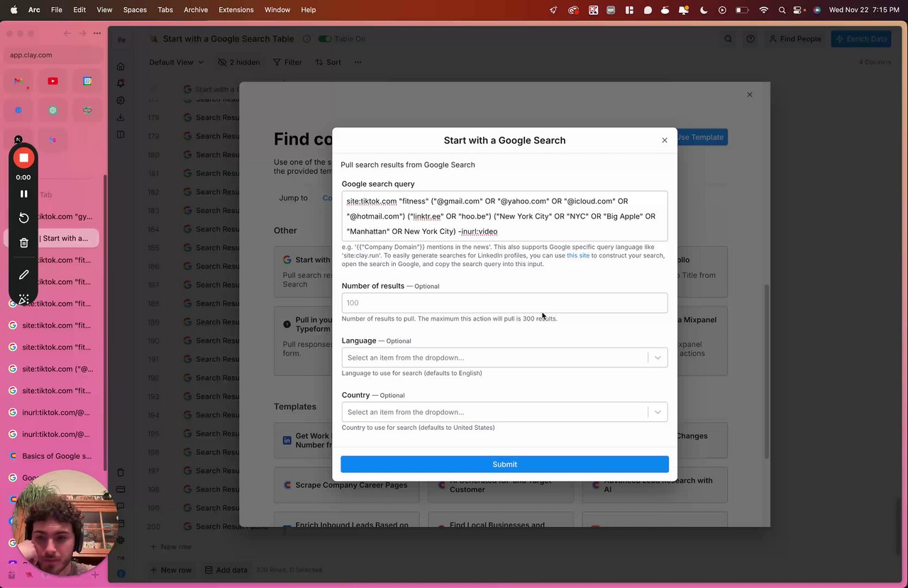
Task: Switch to 'Basics of Google s...' tab
Action: (51, 456)
